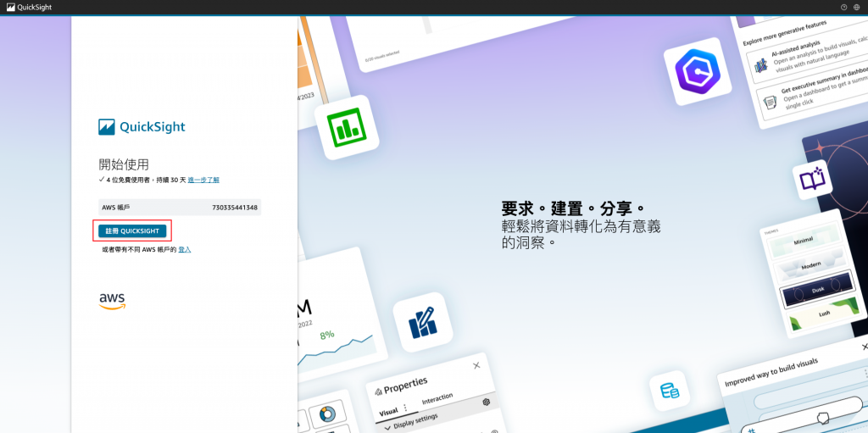The height and width of the screenshot is (433, 868).
Task: Click the 要求。建置。分享。 headline
Action: (x=574, y=208)
